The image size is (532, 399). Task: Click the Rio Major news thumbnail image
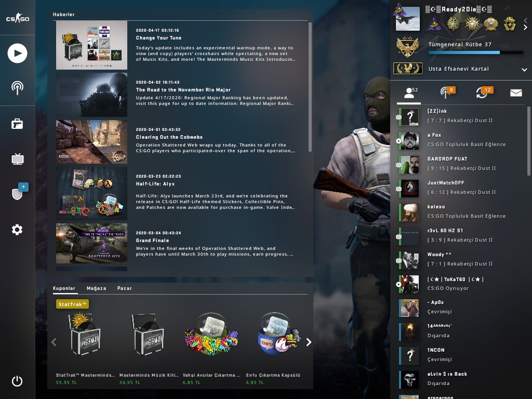click(91, 95)
